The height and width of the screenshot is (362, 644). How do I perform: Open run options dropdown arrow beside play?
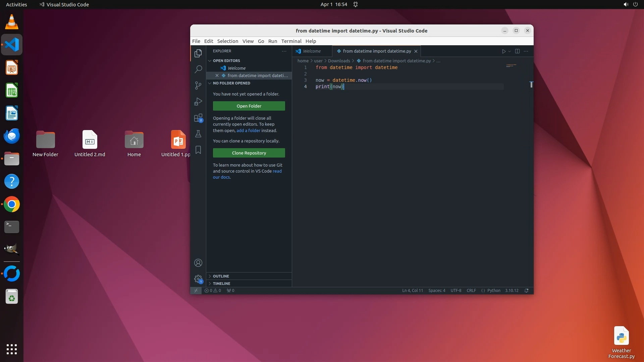(x=509, y=51)
